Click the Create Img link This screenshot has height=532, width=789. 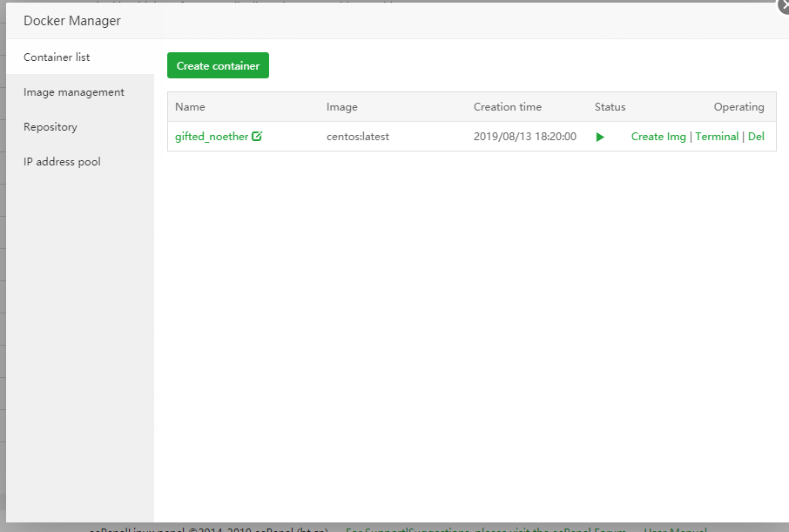pyautogui.click(x=658, y=137)
